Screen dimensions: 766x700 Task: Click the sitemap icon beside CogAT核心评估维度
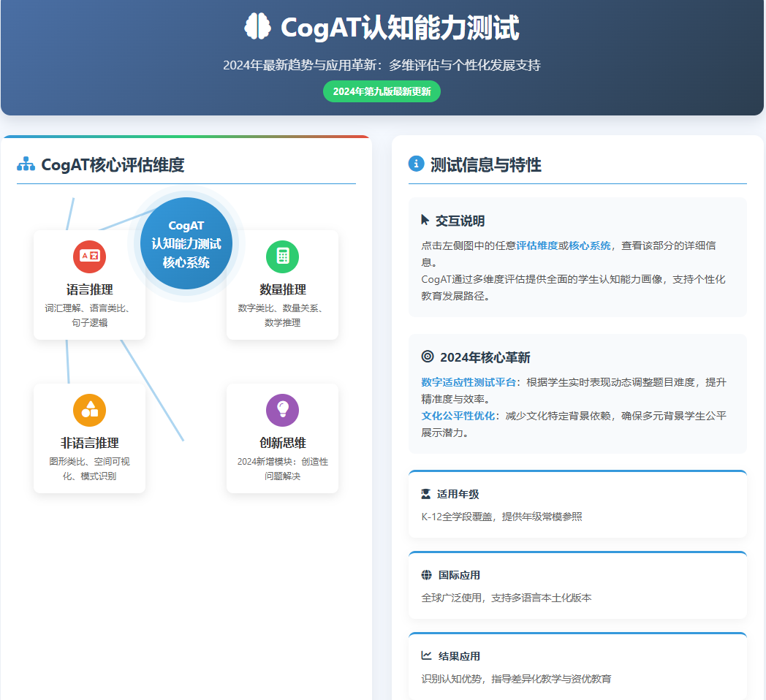26,164
